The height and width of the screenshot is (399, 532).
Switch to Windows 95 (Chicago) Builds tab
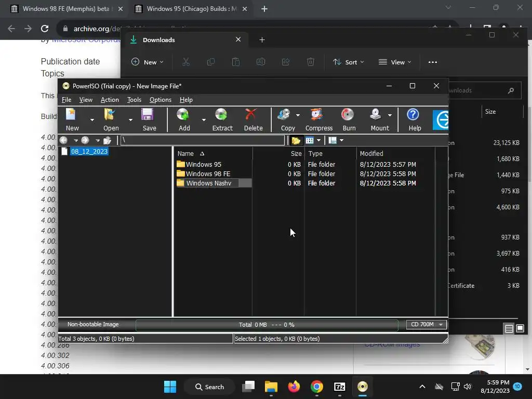pos(191,9)
